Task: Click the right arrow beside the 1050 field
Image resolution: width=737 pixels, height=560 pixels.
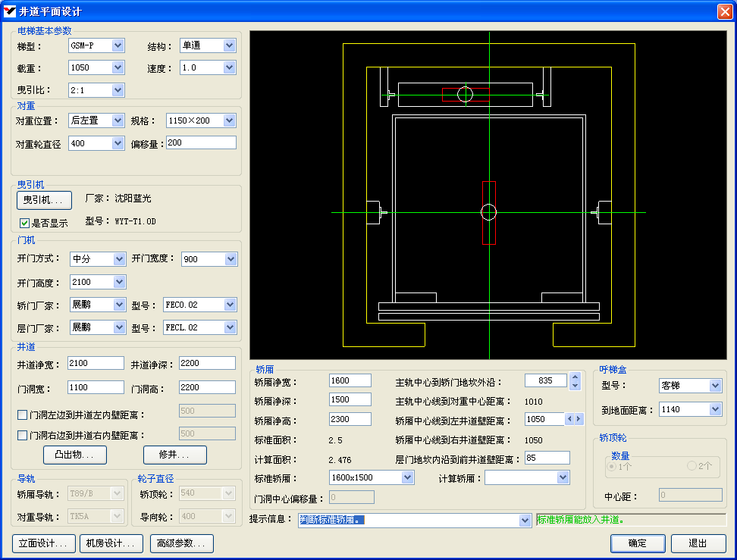Action: [579, 419]
